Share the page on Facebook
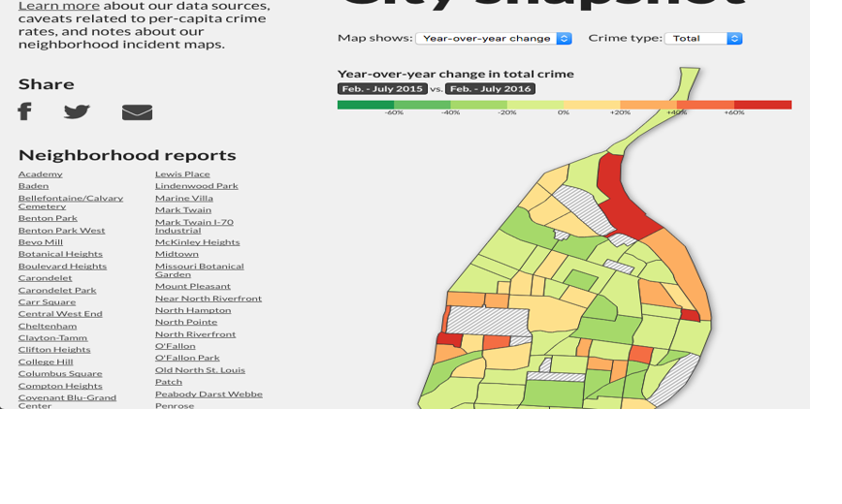The width and height of the screenshot is (842, 504). (x=24, y=111)
